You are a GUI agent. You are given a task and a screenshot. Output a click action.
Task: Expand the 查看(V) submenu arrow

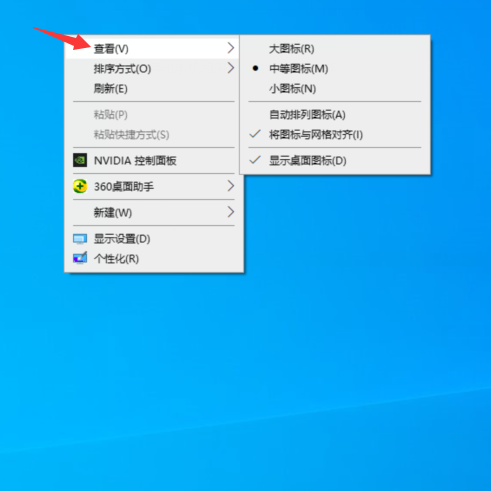(231, 48)
